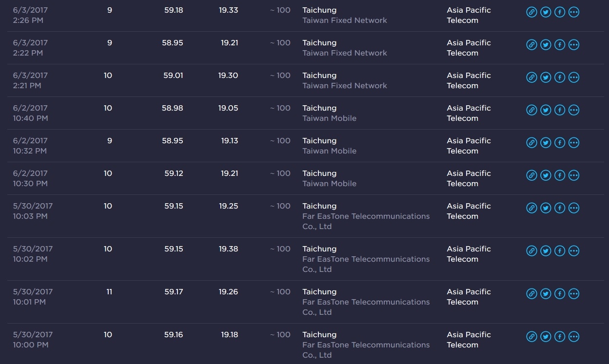Open more options for 6/3/2017 2:26 PM result
This screenshot has width=609, height=364.
tap(574, 12)
